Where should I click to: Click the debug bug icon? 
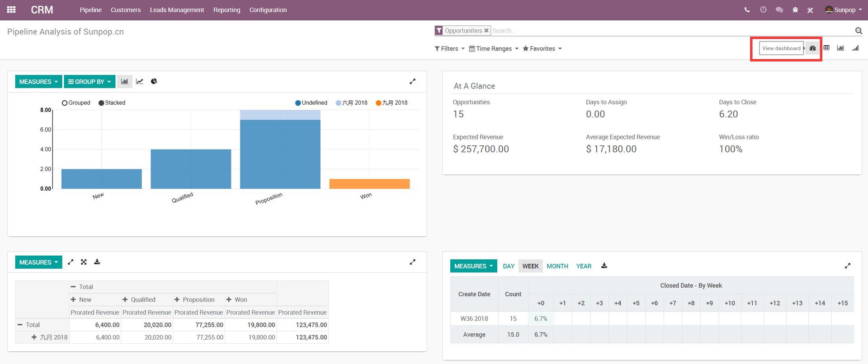tap(795, 9)
